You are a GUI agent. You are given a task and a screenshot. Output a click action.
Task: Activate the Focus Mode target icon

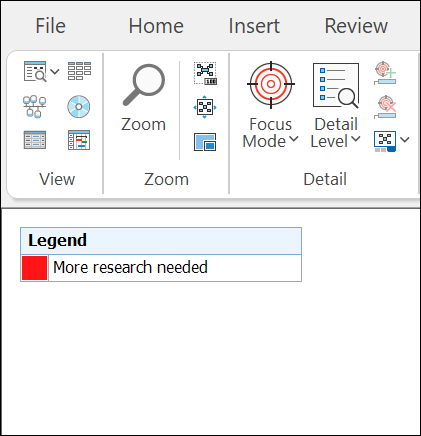tap(271, 85)
